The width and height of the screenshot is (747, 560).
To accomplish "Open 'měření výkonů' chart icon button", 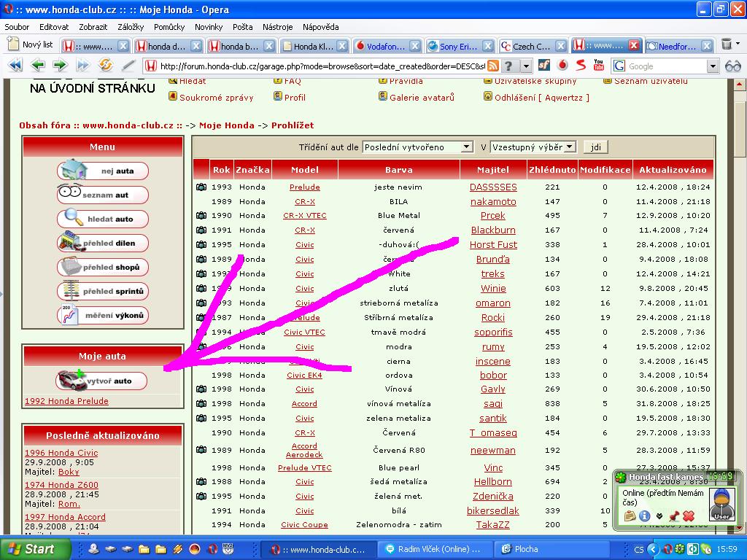I will 102,315.
